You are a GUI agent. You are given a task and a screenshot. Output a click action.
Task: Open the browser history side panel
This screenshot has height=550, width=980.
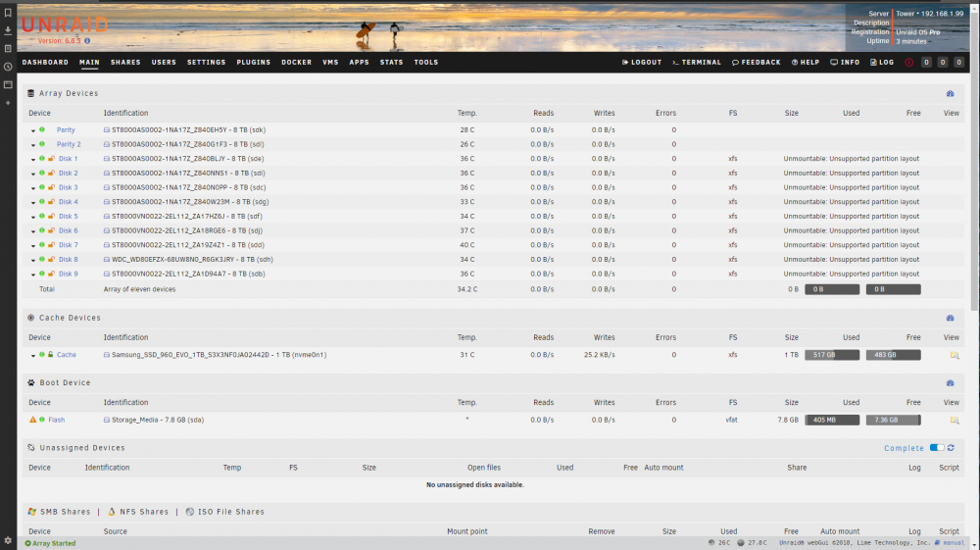click(8, 67)
